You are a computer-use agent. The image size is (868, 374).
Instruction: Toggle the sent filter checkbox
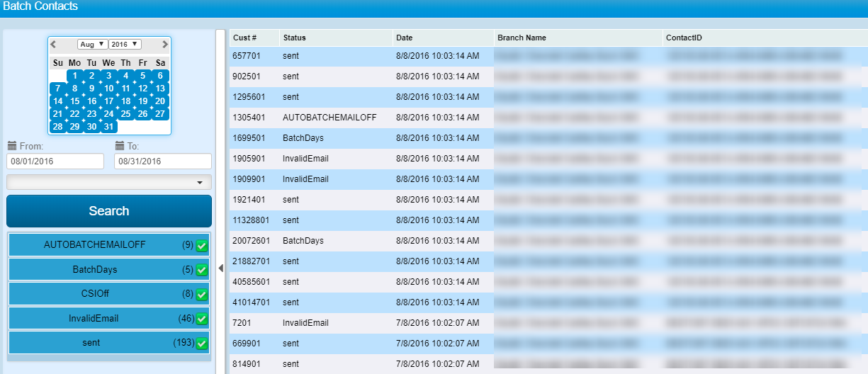[202, 344]
